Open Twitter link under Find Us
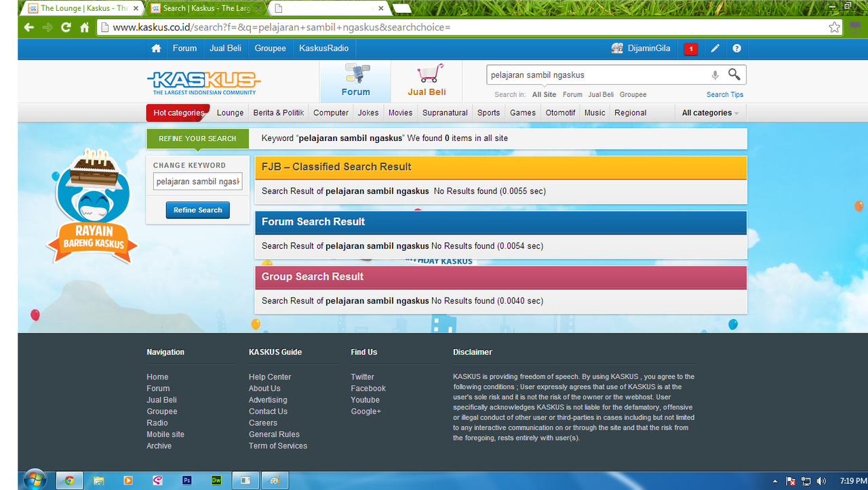868x490 pixels. [x=362, y=377]
